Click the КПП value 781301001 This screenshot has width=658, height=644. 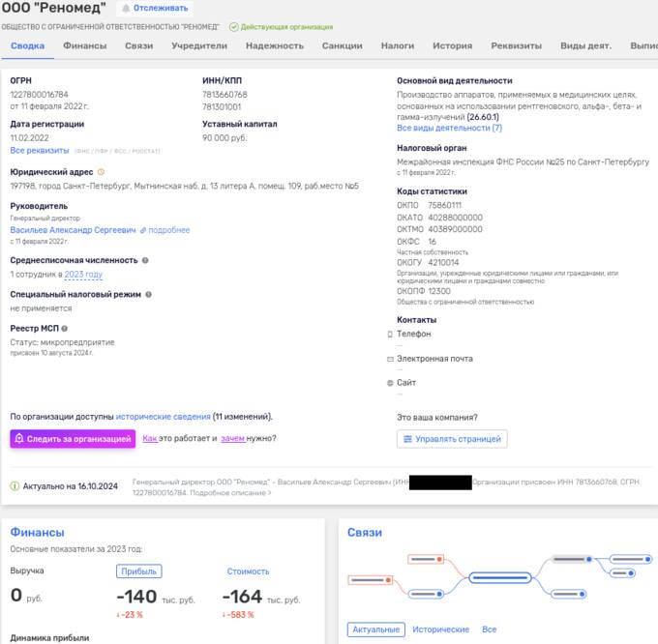[x=222, y=107]
